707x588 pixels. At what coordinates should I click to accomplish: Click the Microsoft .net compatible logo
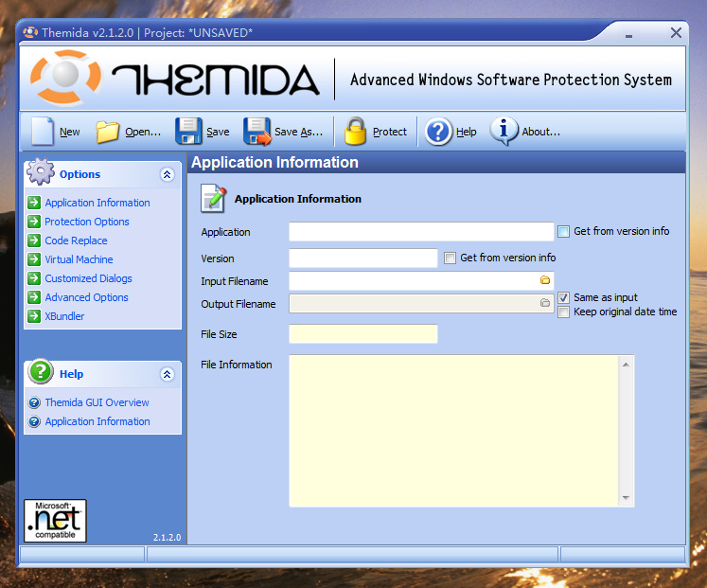click(55, 521)
